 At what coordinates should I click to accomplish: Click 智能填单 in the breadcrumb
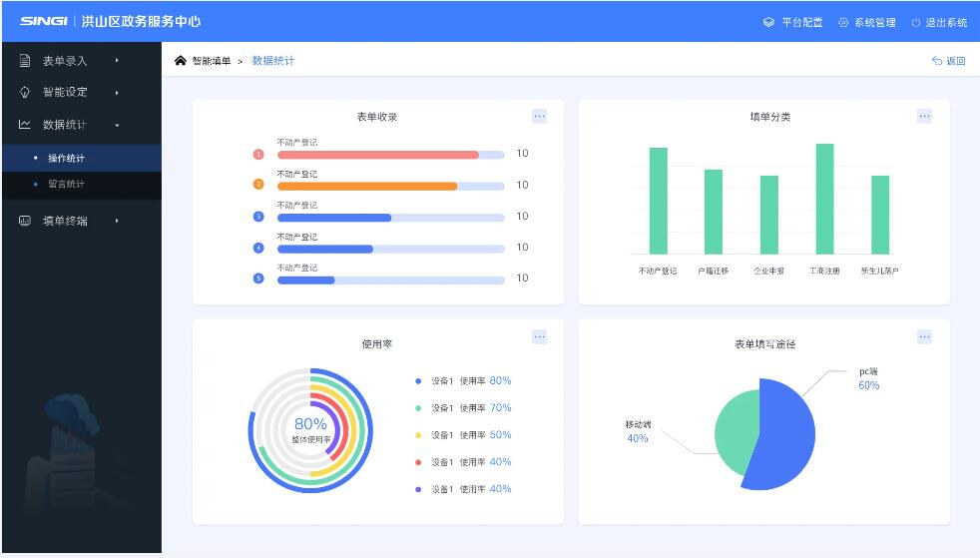pos(212,61)
